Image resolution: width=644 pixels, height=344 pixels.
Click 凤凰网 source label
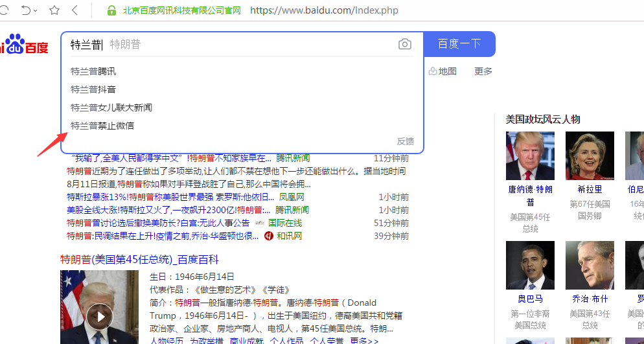click(292, 197)
